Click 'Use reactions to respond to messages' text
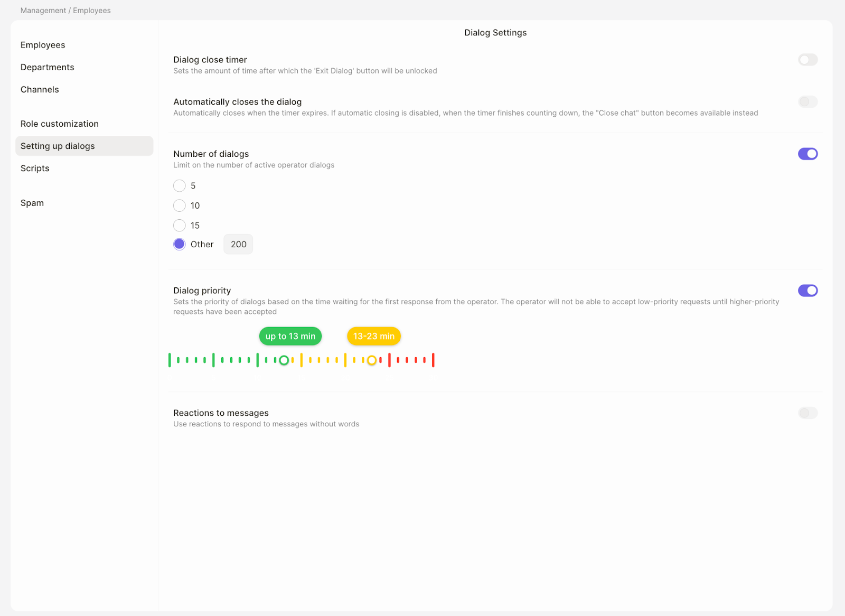Image resolution: width=845 pixels, height=616 pixels. click(266, 424)
